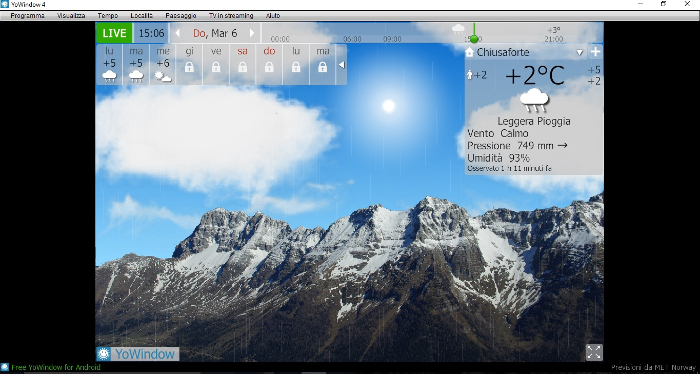Add a new location with plus icon
The width and height of the screenshot is (700, 374).
click(x=596, y=52)
